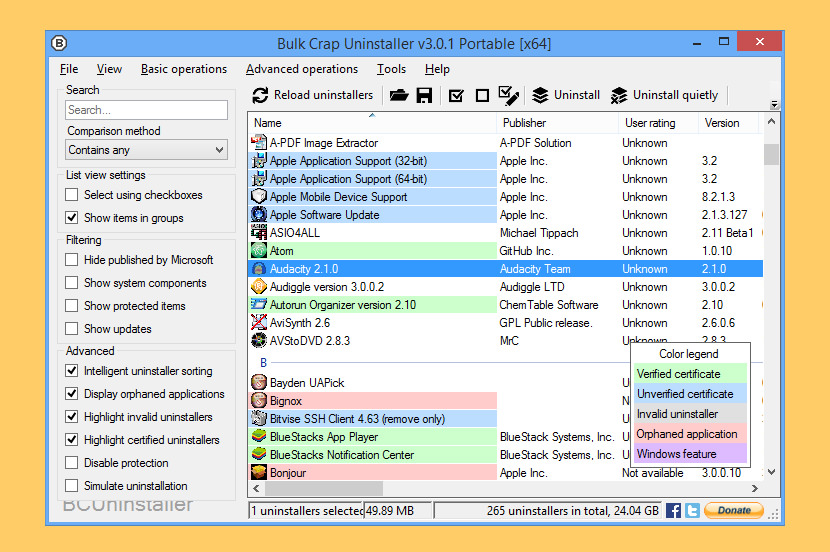
Task: Click the Bonjour box icon
Action: click(x=259, y=472)
